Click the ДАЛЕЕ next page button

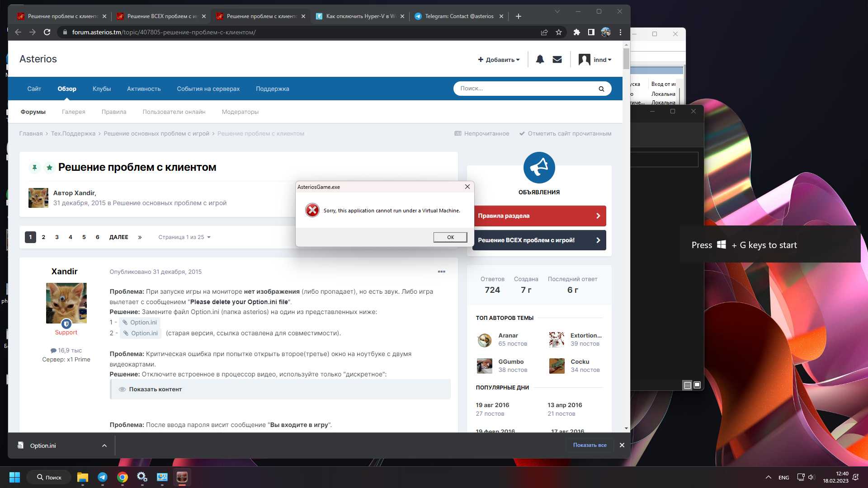click(x=119, y=237)
